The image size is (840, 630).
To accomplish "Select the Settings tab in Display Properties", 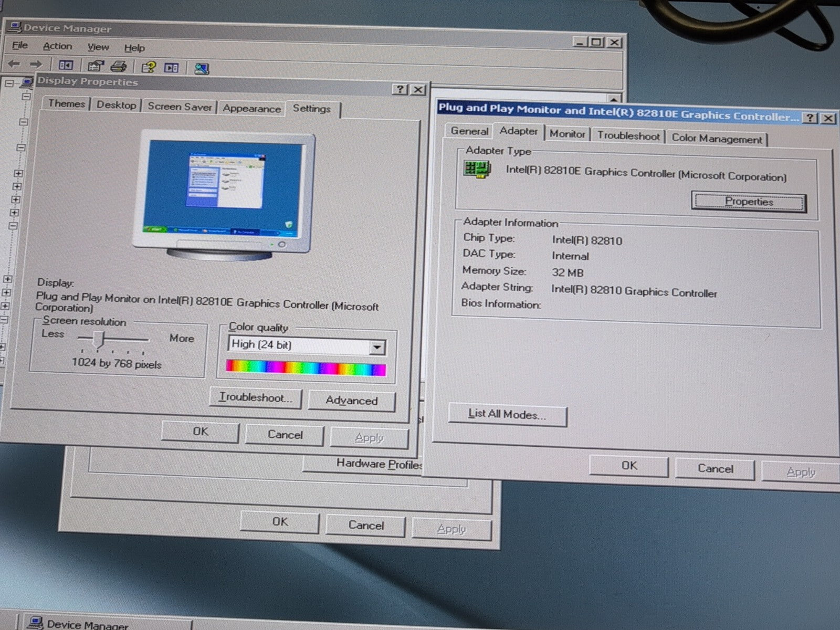I will [312, 108].
